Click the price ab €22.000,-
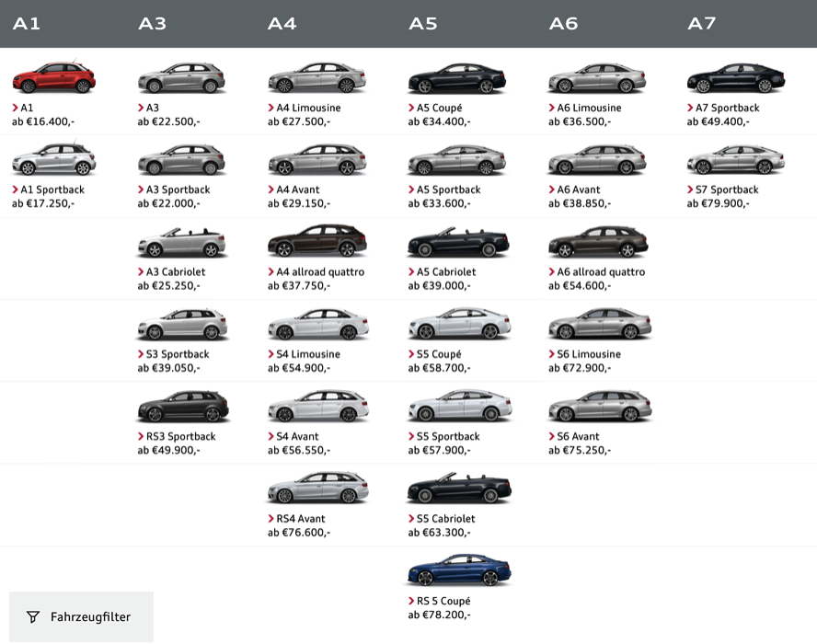The image size is (817, 644). point(168,203)
